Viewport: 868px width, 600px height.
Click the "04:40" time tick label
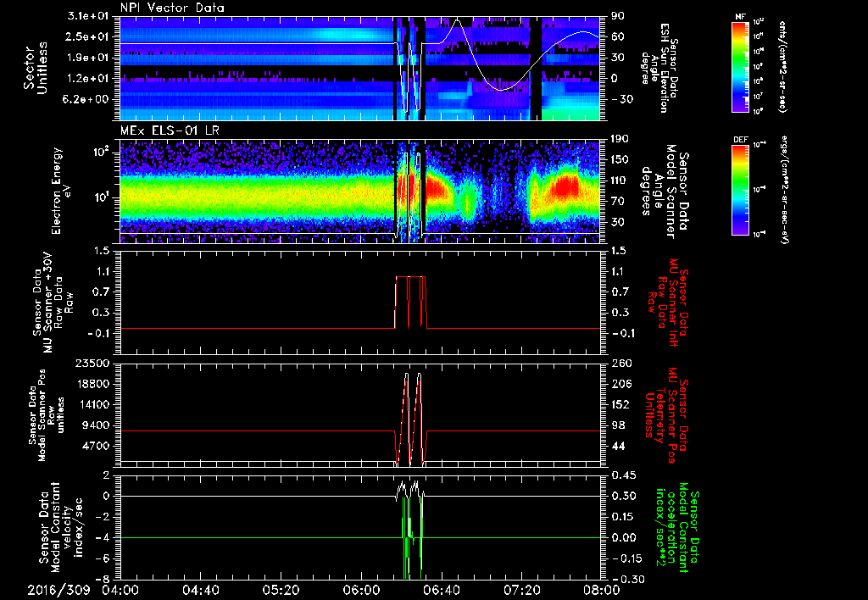point(200,590)
